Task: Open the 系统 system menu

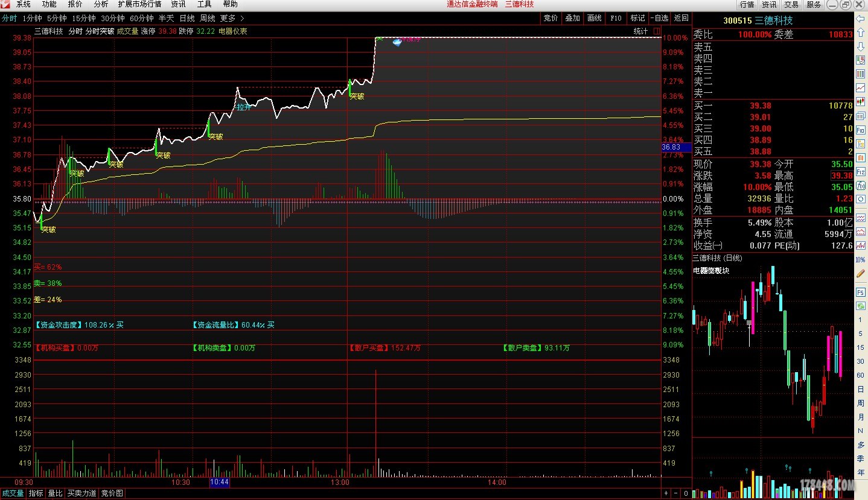Action: click(24, 4)
